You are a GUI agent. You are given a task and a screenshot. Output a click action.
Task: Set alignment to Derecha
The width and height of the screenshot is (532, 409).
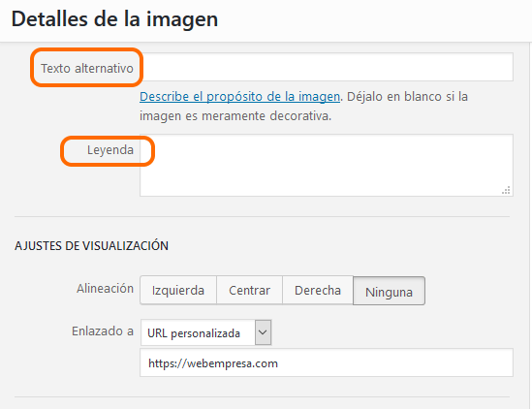point(318,291)
